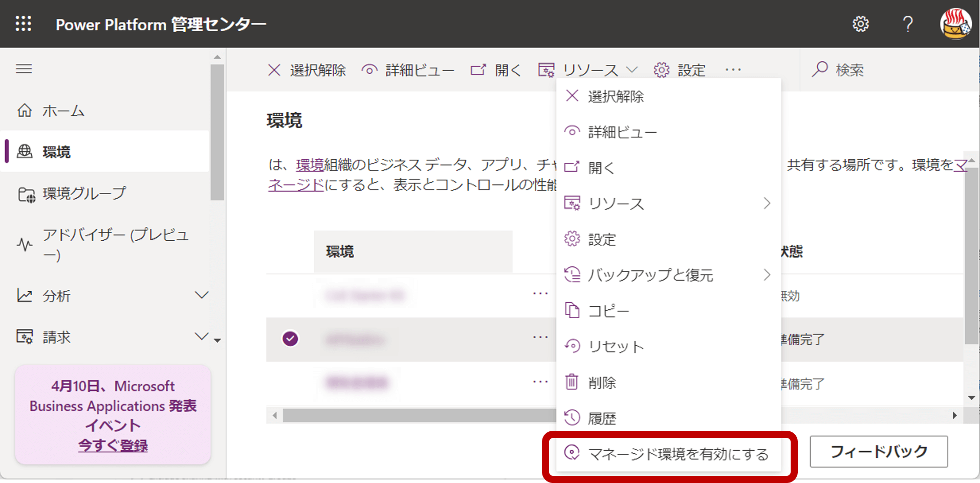Choose 詳細ビュー from the context menu
This screenshot has height=483, width=980.
pyautogui.click(x=668, y=132)
